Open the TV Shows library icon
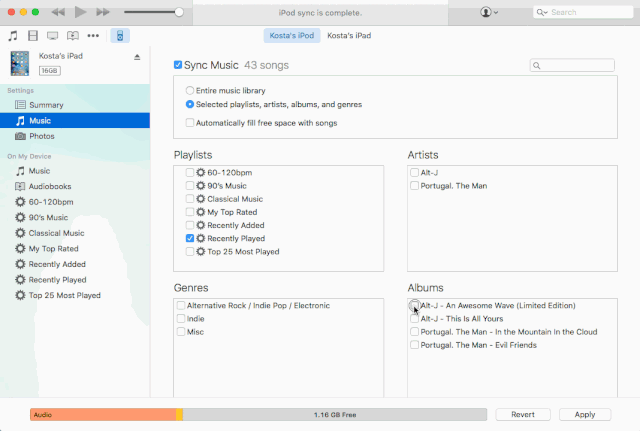 (x=53, y=36)
